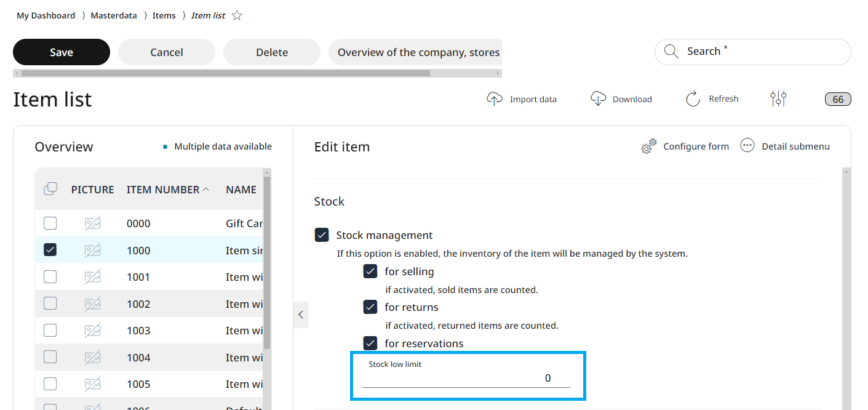Click the Multiple data available indicator

(217, 147)
